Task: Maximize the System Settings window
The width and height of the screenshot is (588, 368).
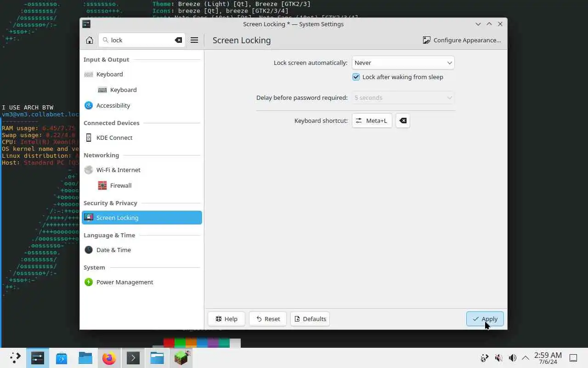Action: click(489, 24)
